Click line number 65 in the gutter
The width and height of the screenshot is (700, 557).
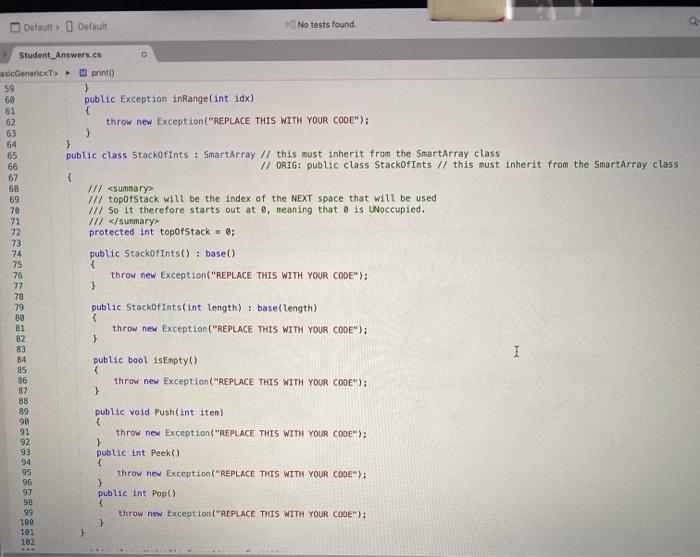(12, 155)
